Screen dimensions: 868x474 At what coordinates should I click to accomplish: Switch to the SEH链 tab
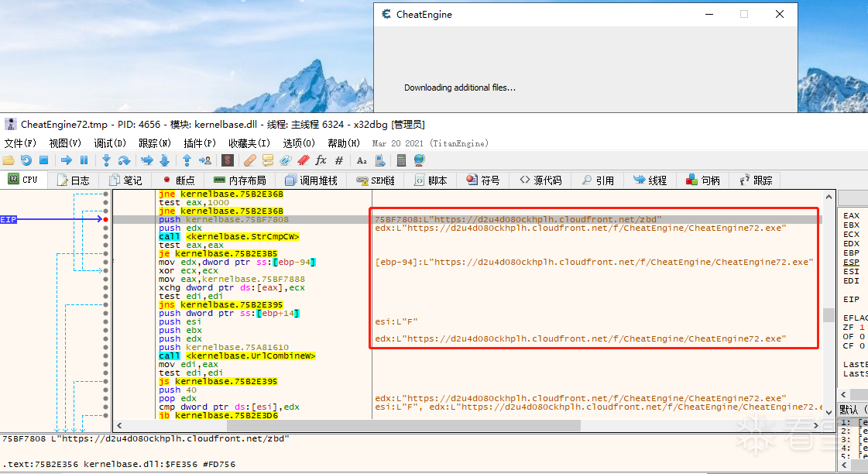[x=376, y=180]
